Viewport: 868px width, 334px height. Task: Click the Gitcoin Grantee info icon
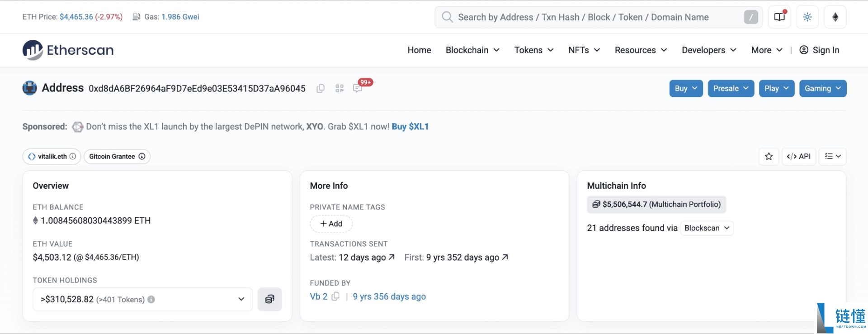tap(142, 156)
